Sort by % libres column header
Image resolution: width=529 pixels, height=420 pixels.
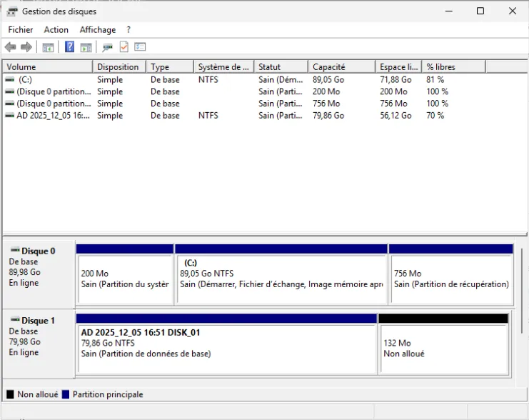pyautogui.click(x=453, y=67)
